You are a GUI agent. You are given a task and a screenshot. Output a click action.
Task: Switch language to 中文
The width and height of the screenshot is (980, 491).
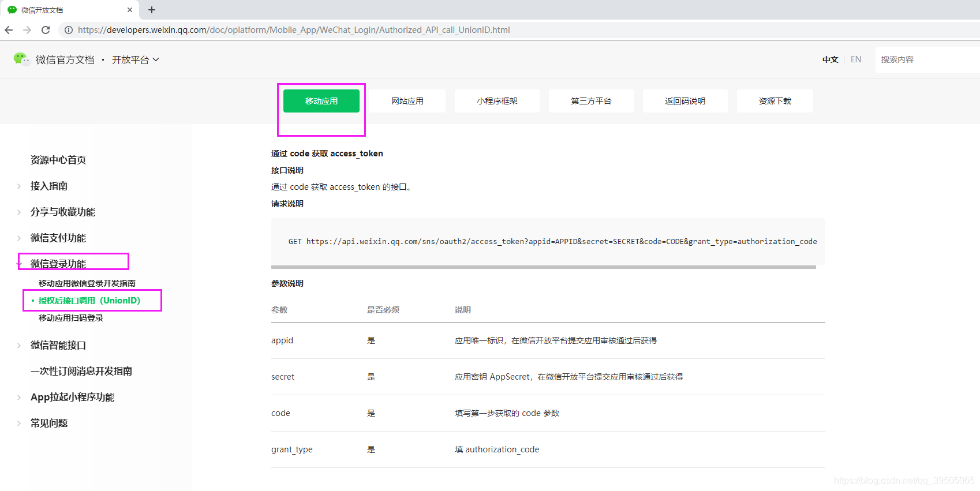click(x=830, y=59)
